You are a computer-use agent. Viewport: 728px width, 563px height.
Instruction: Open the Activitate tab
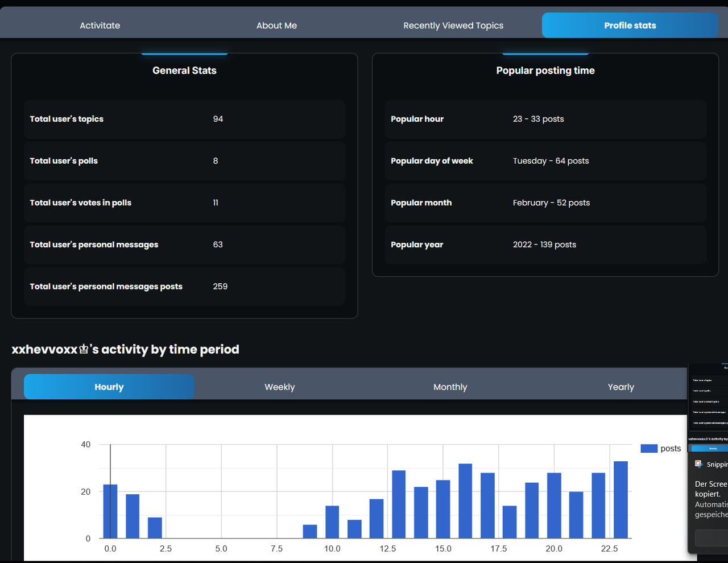click(100, 26)
